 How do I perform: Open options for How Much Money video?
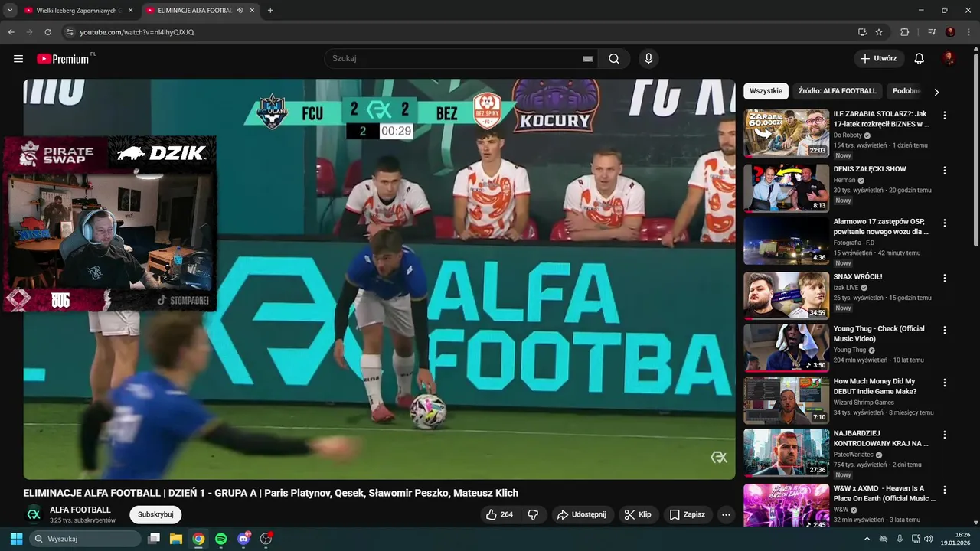944,383
